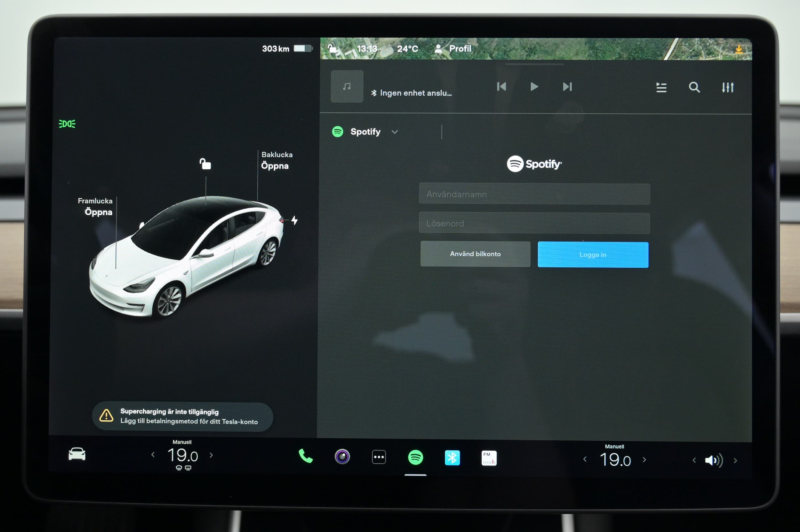Tap the battery range 303 km
The width and height of the screenshot is (800, 532).
click(276, 49)
